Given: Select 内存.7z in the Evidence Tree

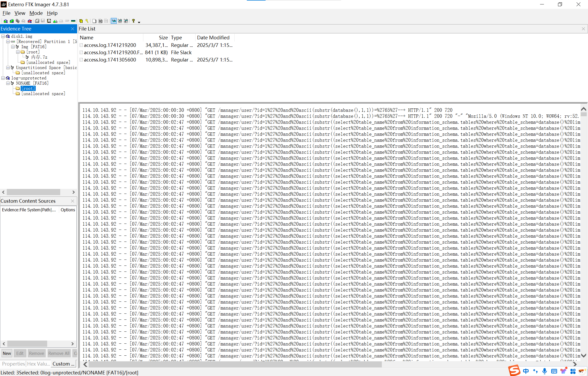Looking at the screenshot, I should click(x=39, y=57).
